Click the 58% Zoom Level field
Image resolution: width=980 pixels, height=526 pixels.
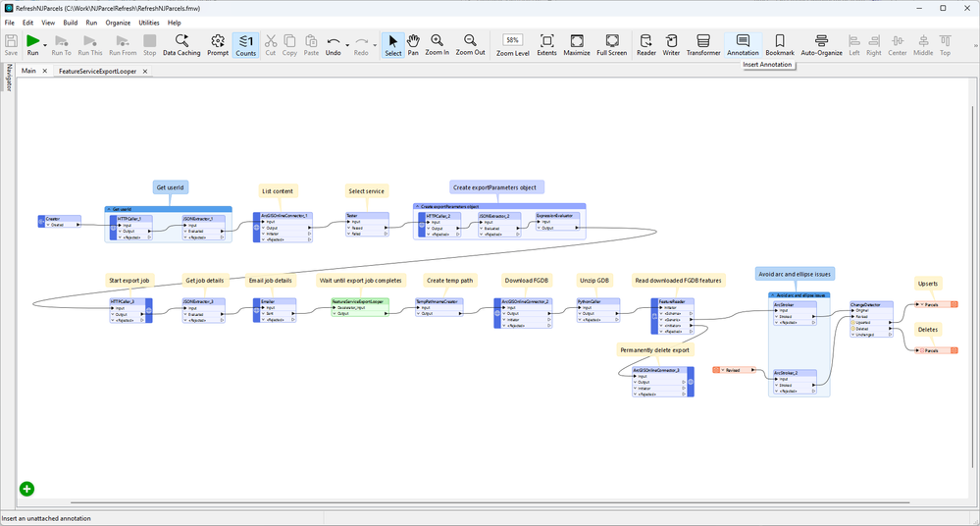[x=512, y=40]
